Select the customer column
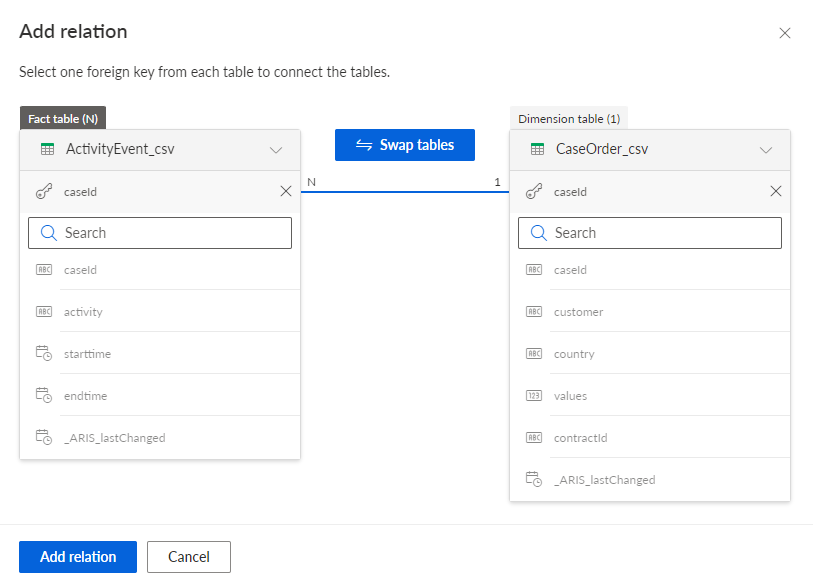 point(650,312)
